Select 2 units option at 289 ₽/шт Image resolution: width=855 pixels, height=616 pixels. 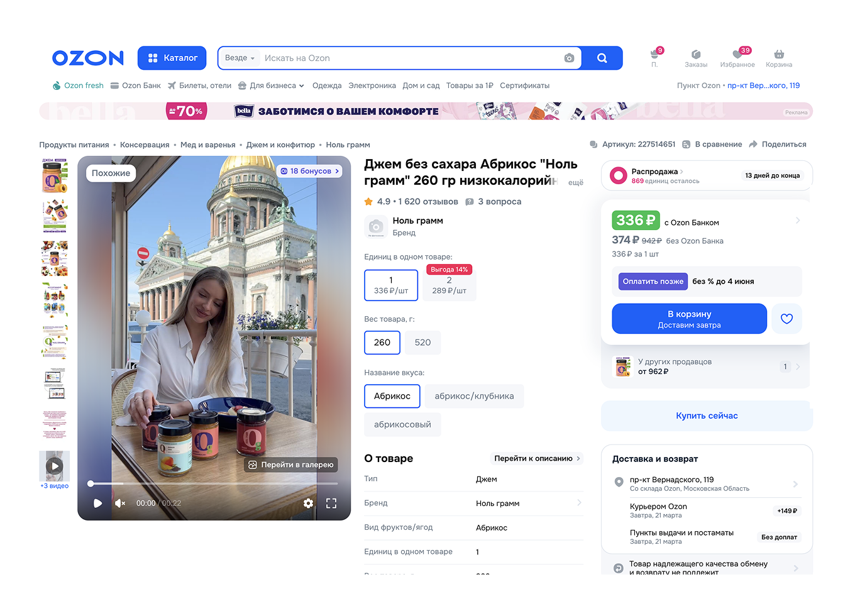point(449,285)
